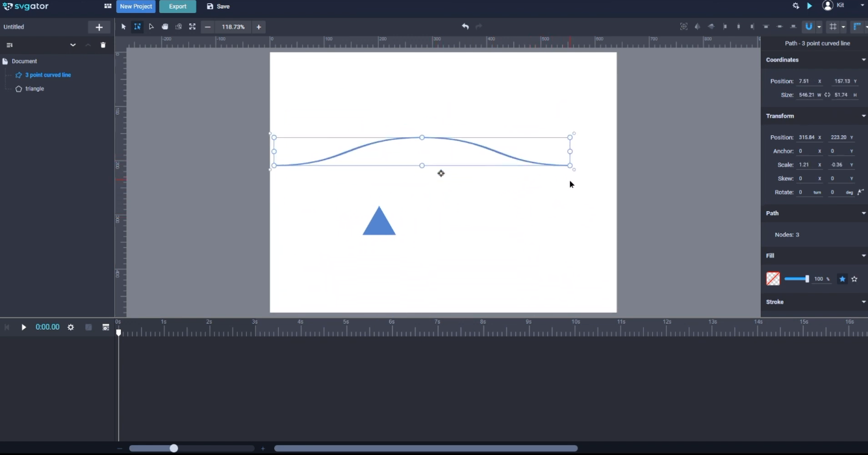This screenshot has width=868, height=455.
Task: Activate the Hand pan tool
Action: point(165,27)
